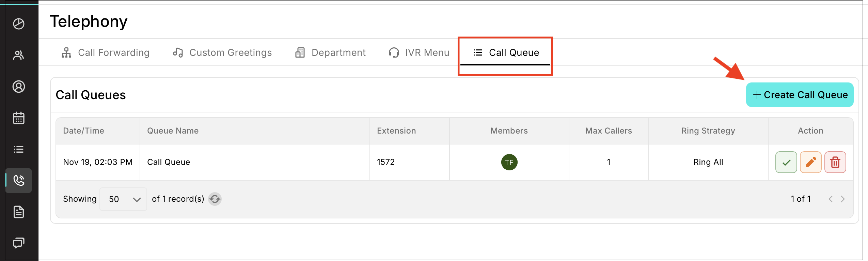Switch to the IVR Menu tab
The width and height of the screenshot is (868, 261).
(x=419, y=52)
